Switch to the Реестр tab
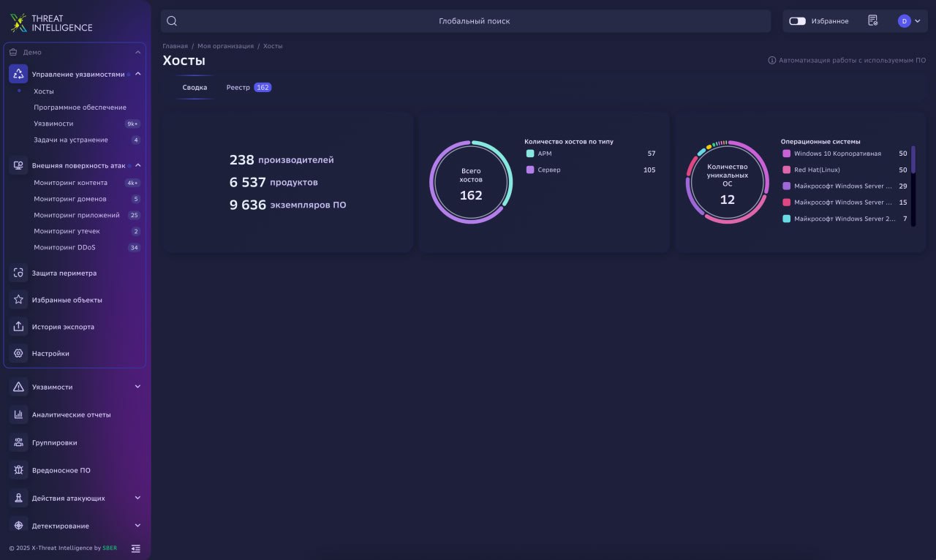 coord(248,88)
